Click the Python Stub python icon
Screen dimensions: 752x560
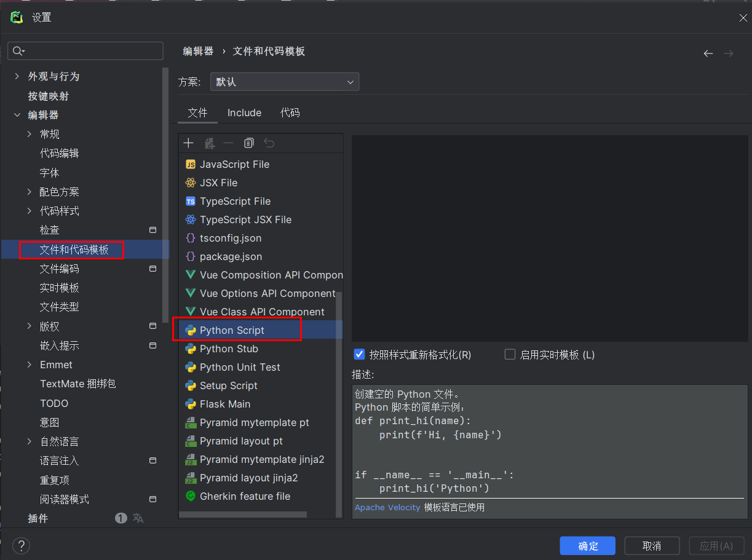tap(191, 349)
